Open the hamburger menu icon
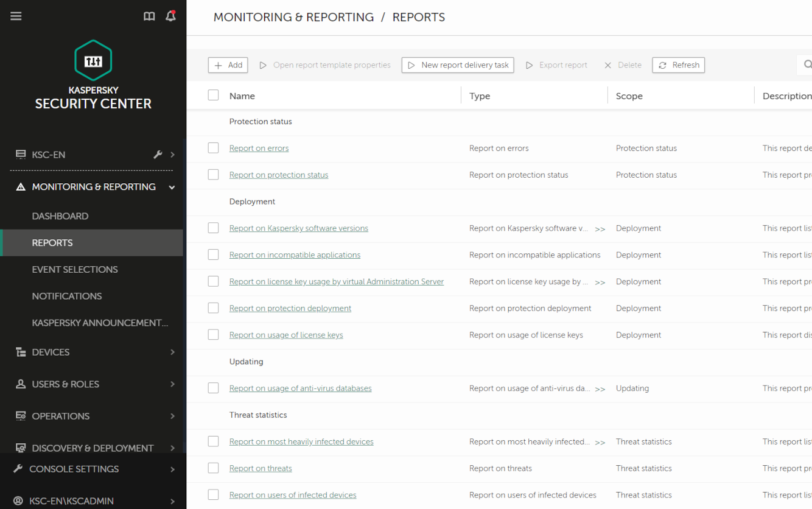The image size is (812, 509). coord(16,16)
